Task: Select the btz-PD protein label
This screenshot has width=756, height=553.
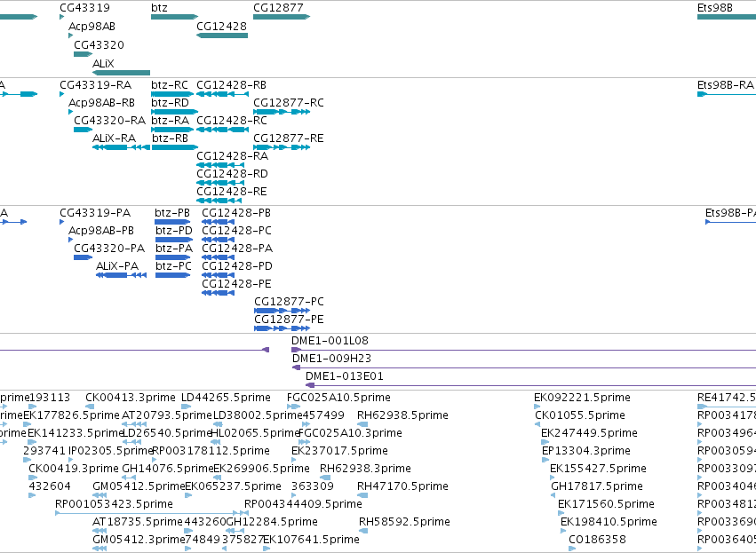Action: pyautogui.click(x=174, y=231)
